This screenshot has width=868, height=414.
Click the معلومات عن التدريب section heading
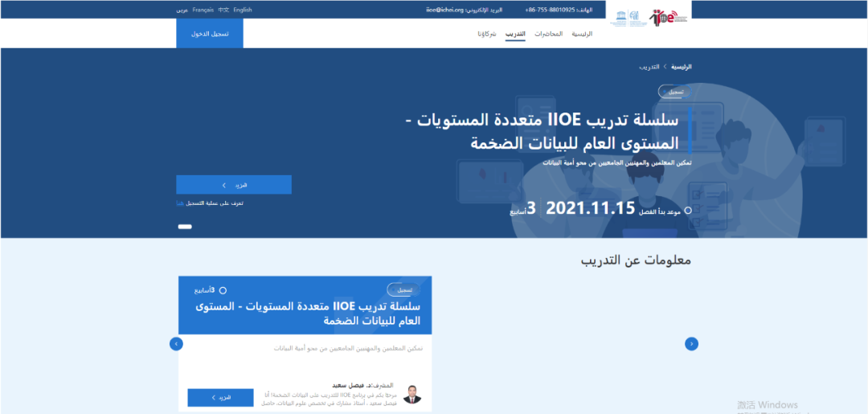636,260
